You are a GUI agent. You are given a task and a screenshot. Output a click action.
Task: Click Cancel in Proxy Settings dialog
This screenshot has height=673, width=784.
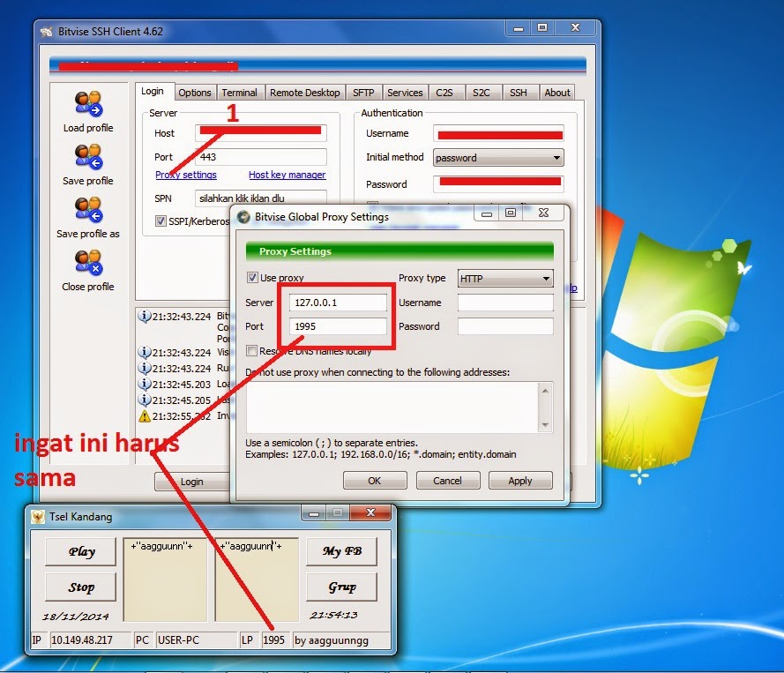pyautogui.click(x=447, y=481)
